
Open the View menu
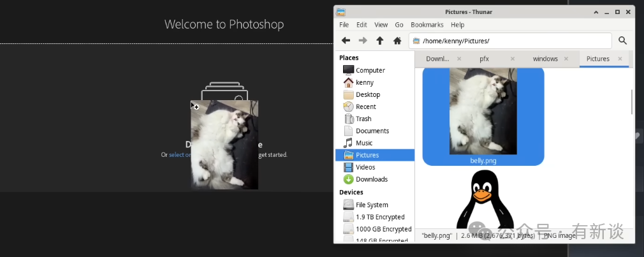381,25
